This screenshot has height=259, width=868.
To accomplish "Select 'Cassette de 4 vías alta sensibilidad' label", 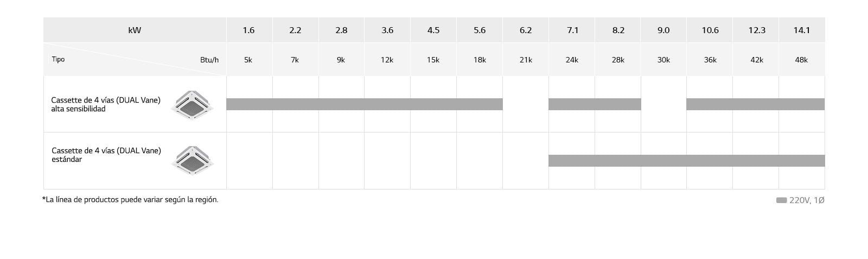I will [x=106, y=104].
